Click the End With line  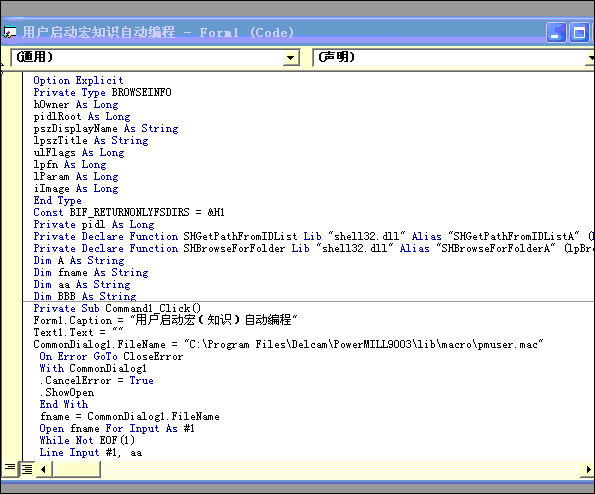coord(64,405)
